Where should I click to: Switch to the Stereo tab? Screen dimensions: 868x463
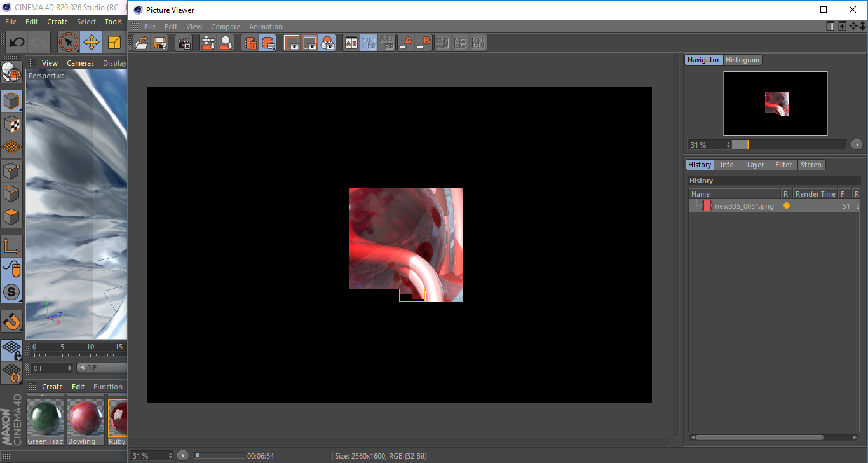pyautogui.click(x=811, y=165)
